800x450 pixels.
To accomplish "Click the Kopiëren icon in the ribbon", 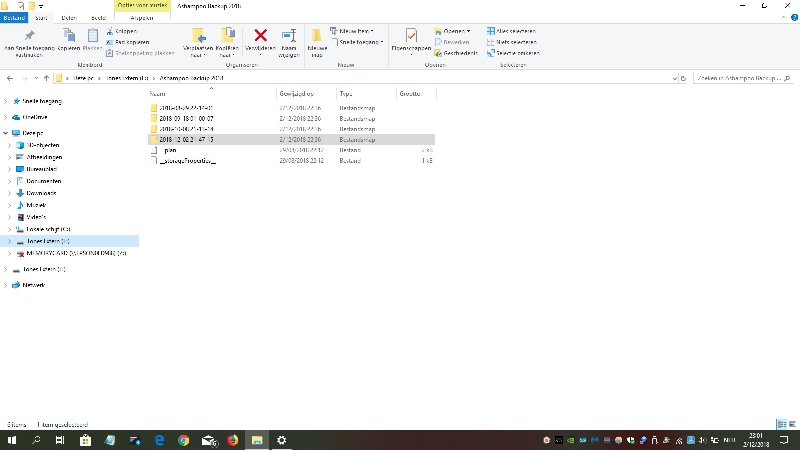I will [68, 38].
